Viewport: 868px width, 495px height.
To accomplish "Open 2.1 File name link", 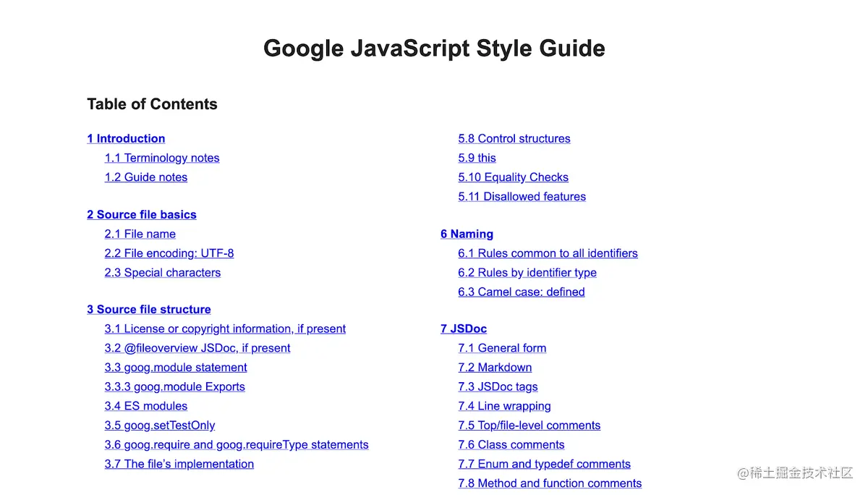I will [140, 234].
